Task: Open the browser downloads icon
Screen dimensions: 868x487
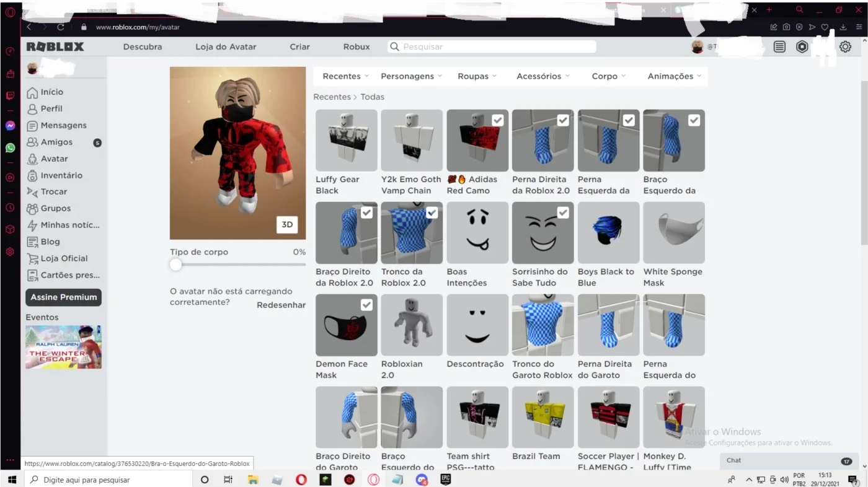Action: tap(843, 27)
